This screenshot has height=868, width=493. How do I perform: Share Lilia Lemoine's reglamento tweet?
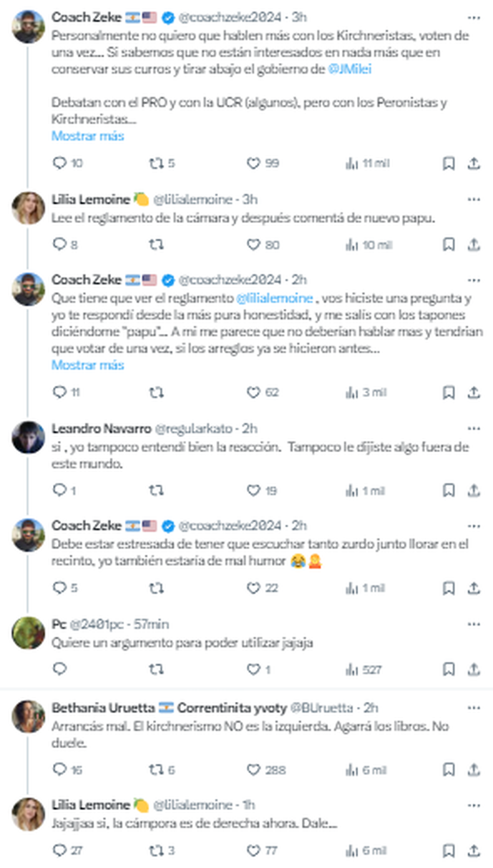474,245
